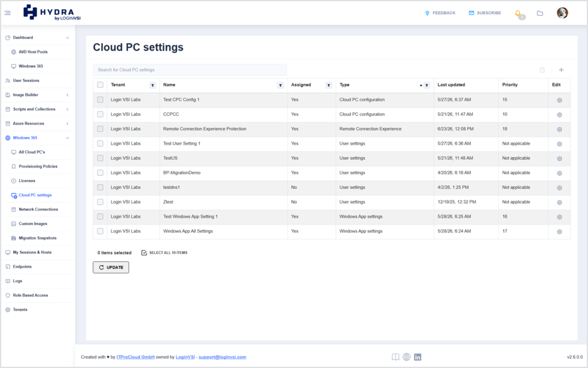The width and height of the screenshot is (588, 368).
Task: Open the ITProCloud GmbH link
Action: 136,357
